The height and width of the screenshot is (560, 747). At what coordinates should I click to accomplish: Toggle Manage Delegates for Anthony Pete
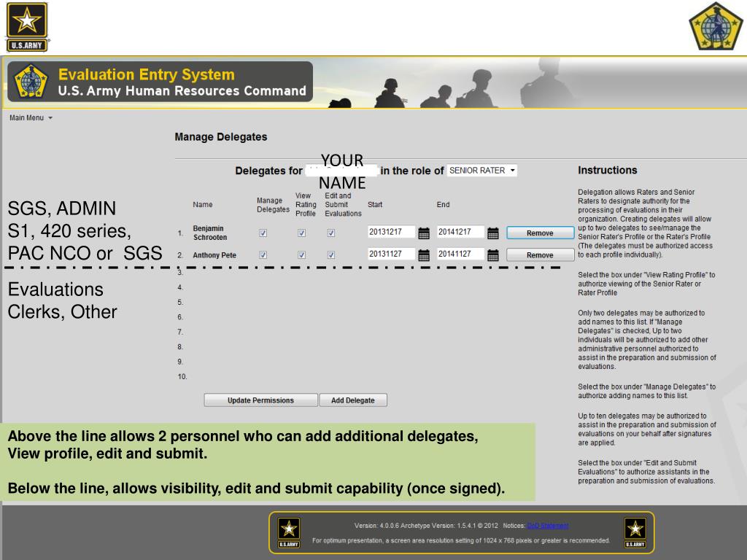[x=263, y=255]
